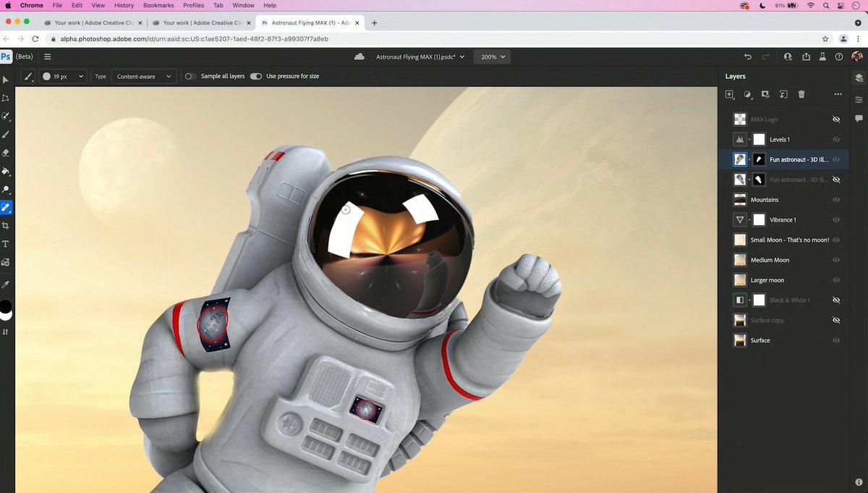868x493 pixels.
Task: Show the hidden Surface copy layer
Action: pos(836,320)
